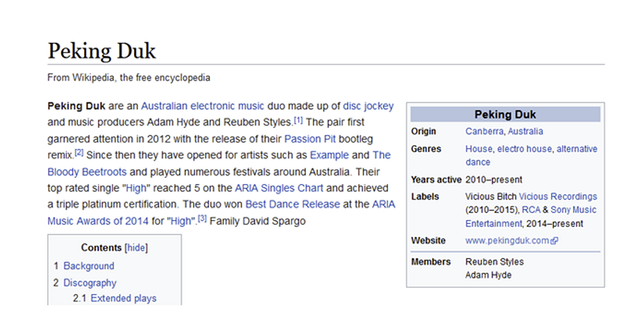
Task: Open the Australian electronic music link
Action: click(203, 106)
